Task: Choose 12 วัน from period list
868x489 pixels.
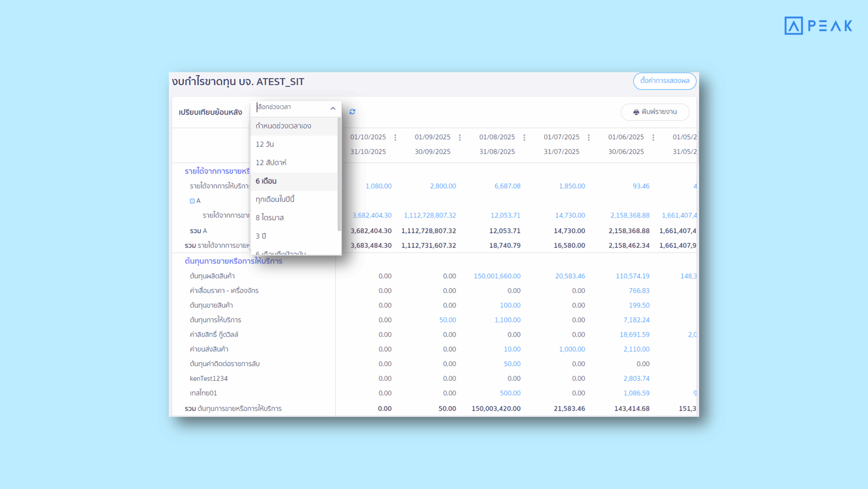Action: (x=265, y=144)
